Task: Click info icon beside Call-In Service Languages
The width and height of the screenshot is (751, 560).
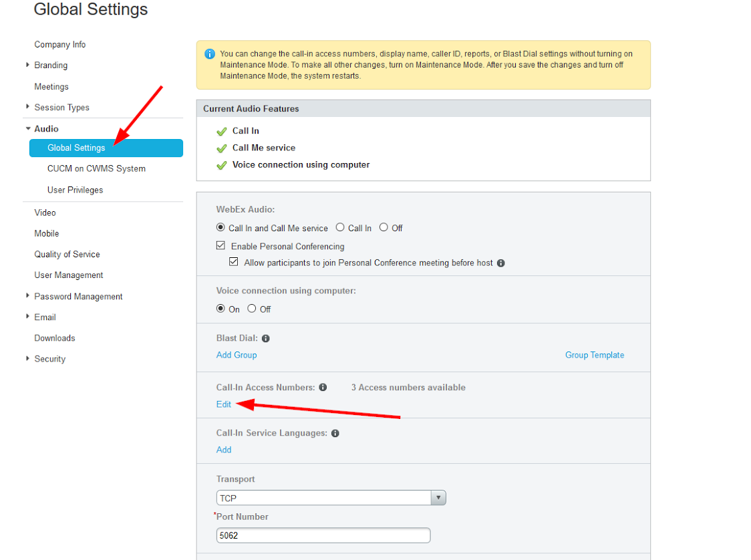Action: (335, 433)
